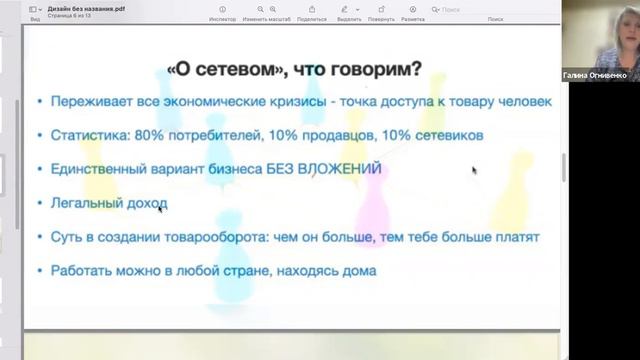Open the Share icon in toolbar

coord(312,9)
